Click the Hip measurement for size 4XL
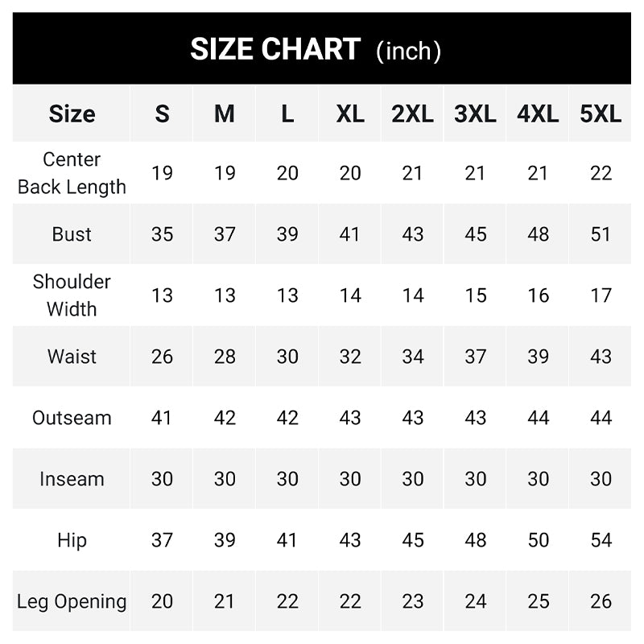The width and height of the screenshot is (644, 644). [x=538, y=540]
